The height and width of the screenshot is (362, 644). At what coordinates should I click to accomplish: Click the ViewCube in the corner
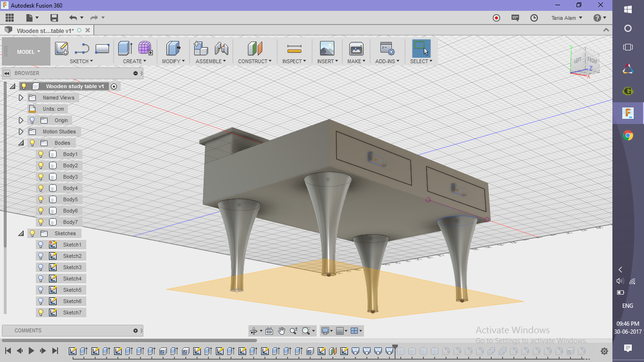585,60
